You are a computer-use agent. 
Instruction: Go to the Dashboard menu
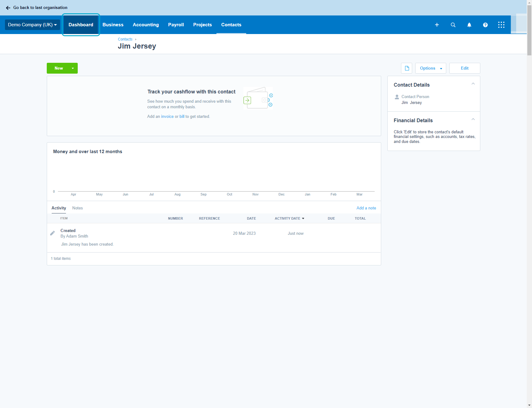point(81,25)
